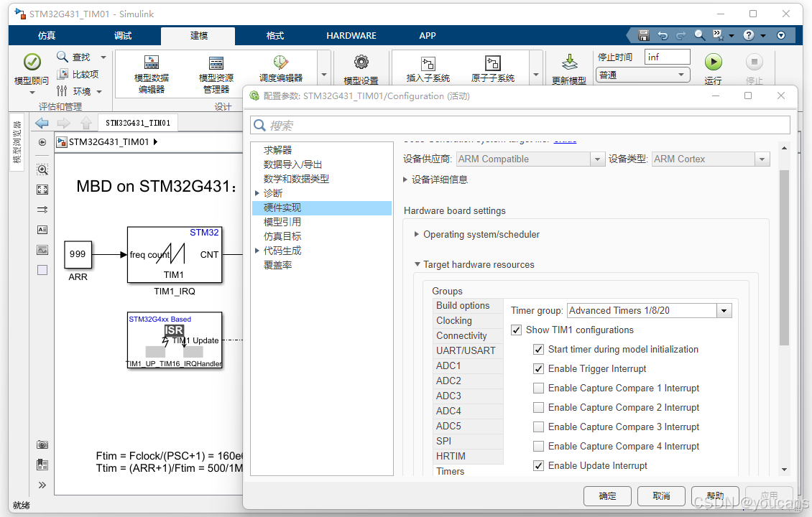
Task: Enable Capture Compare 2 Interrupt checkbox
Action: (x=538, y=407)
